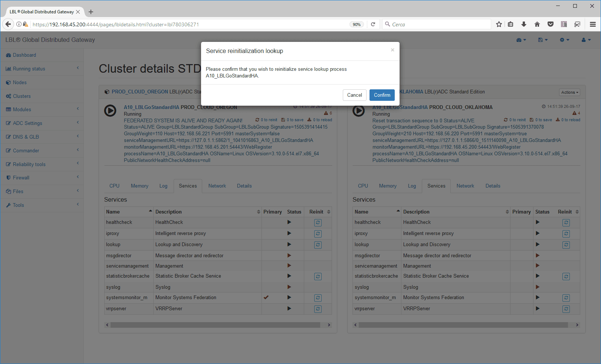Expand DNS & GLB sidebar menu
This screenshot has height=364, width=601.
(42, 137)
